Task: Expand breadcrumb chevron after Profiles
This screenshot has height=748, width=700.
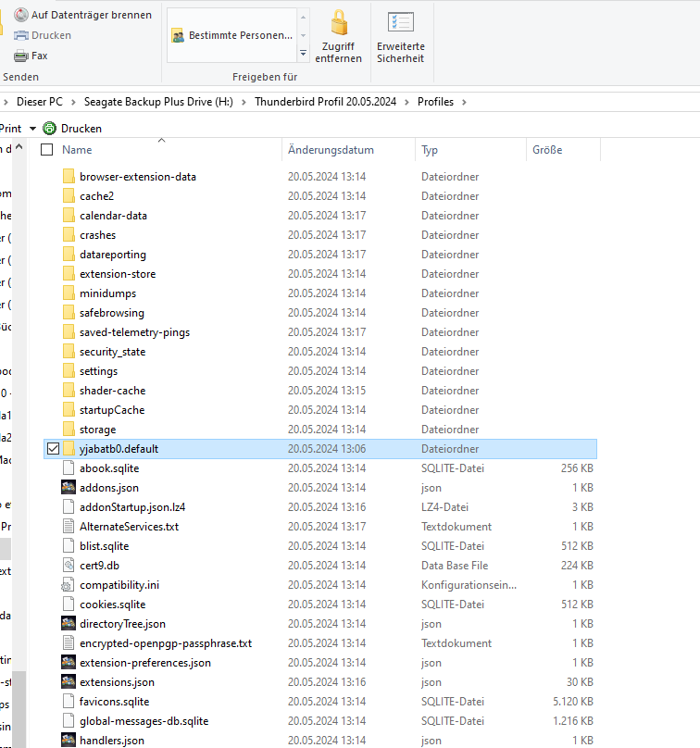Action: click(466, 102)
